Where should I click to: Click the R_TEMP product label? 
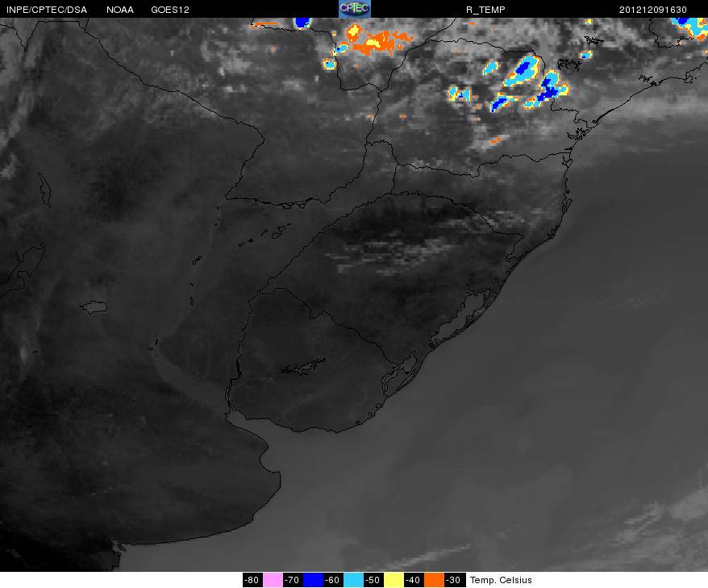(x=485, y=10)
